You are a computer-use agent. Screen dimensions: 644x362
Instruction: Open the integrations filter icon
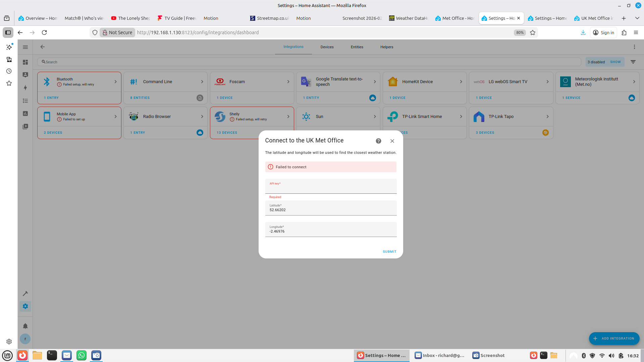click(633, 62)
